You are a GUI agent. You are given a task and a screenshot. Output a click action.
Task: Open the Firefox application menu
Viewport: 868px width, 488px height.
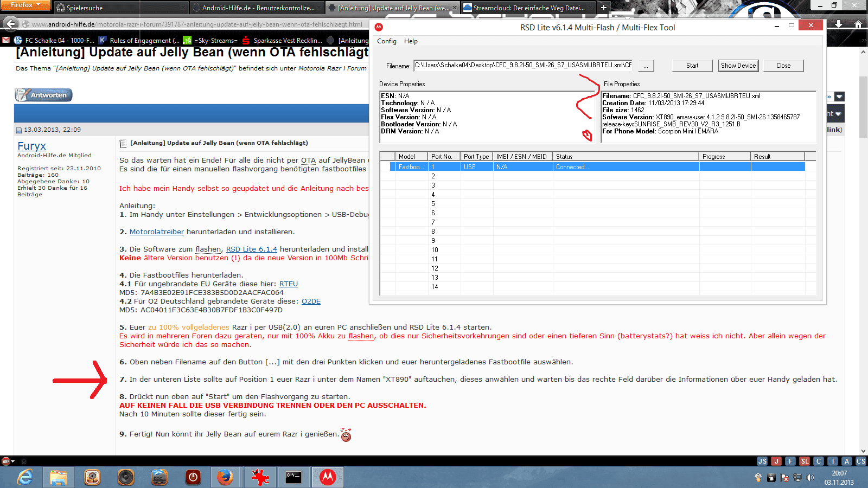click(x=25, y=5)
